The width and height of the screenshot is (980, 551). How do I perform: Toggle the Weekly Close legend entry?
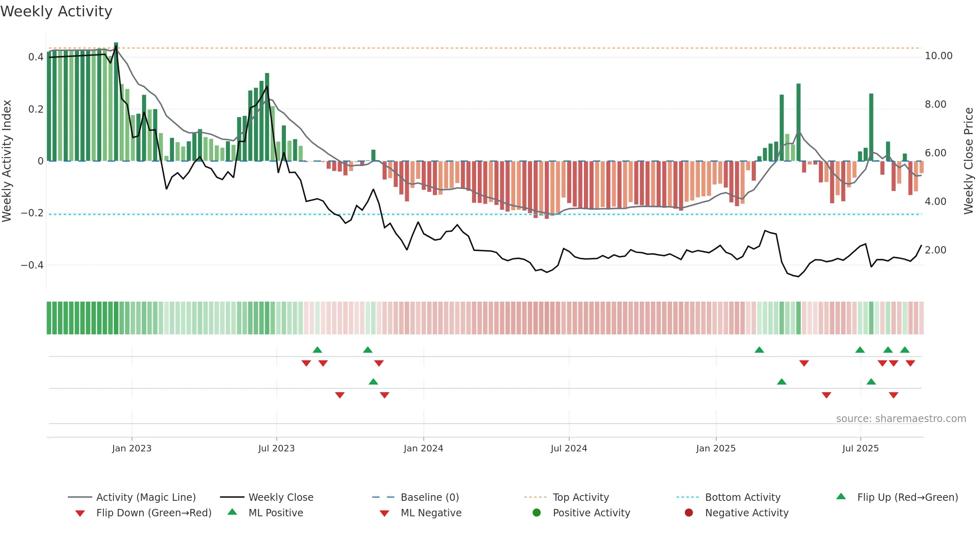tap(267, 497)
